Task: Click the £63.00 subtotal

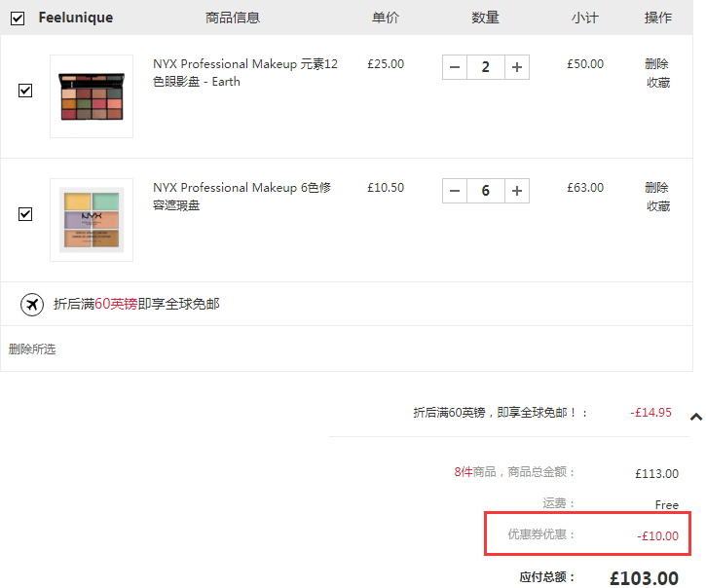Action: pyautogui.click(x=585, y=187)
